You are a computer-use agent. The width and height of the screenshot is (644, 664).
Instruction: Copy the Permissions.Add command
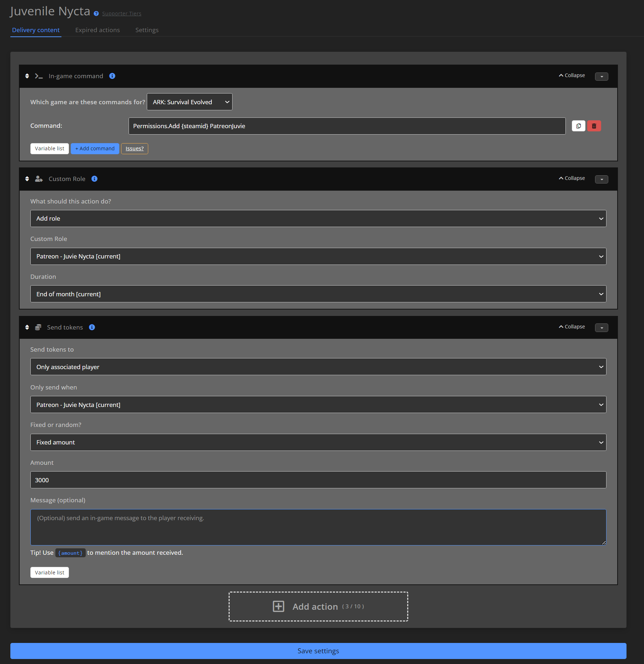[x=579, y=126]
